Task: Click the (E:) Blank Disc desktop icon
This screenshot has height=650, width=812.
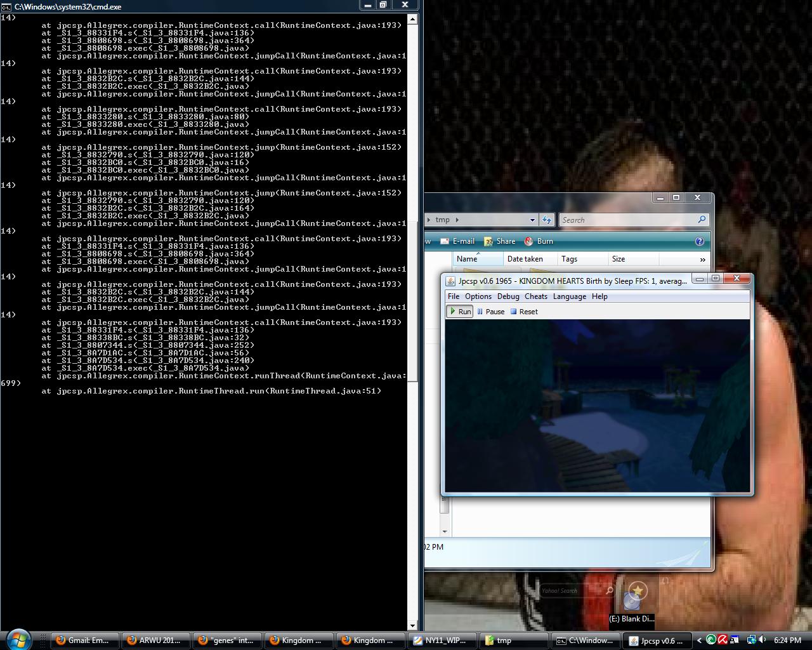Action: tap(632, 604)
